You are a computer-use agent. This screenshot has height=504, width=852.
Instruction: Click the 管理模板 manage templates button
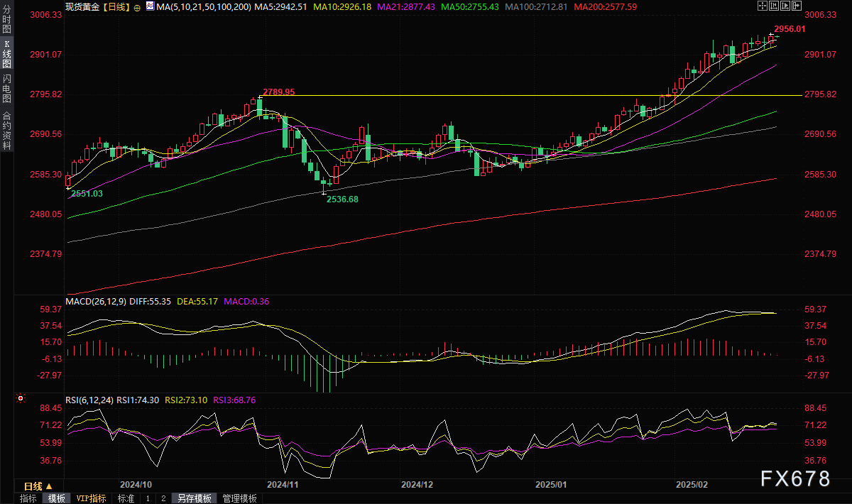239,498
